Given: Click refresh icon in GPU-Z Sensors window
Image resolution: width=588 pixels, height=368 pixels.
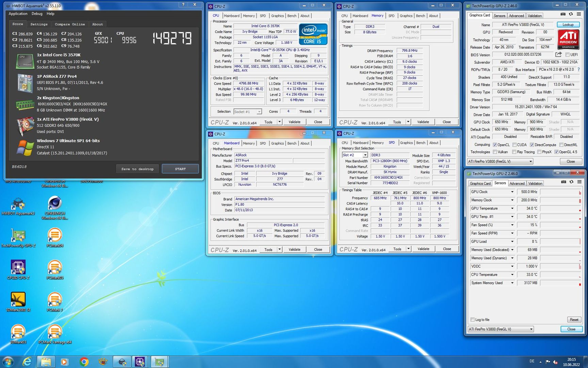Looking at the screenshot, I should click(571, 182).
